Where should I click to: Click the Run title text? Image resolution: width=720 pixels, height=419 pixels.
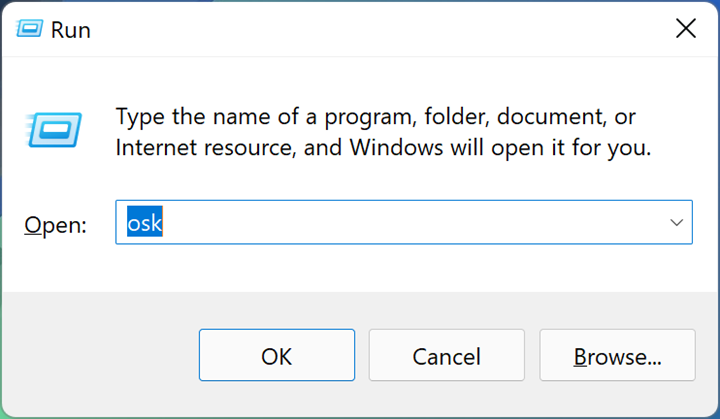point(71,30)
